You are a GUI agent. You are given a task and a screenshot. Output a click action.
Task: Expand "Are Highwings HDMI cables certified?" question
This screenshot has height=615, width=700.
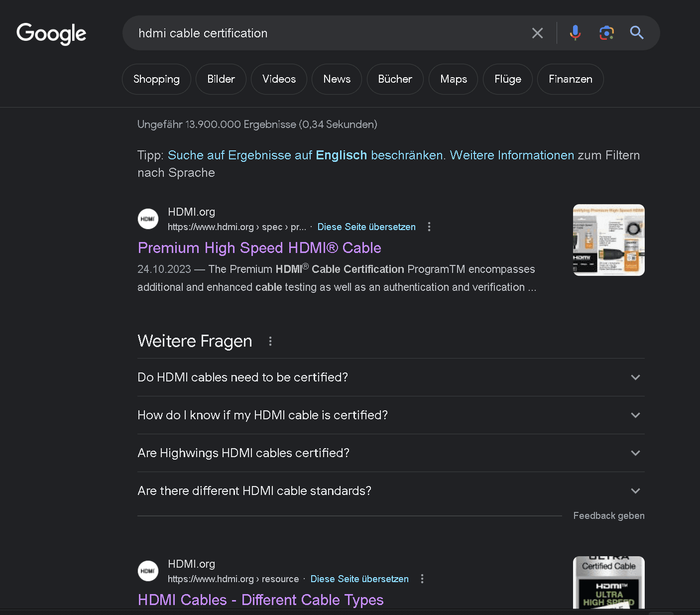point(635,453)
